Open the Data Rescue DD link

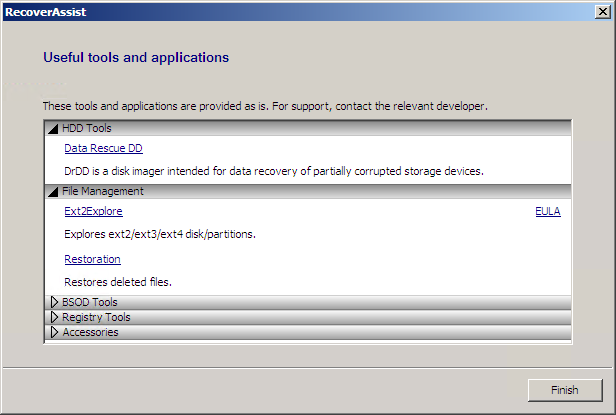[x=103, y=148]
